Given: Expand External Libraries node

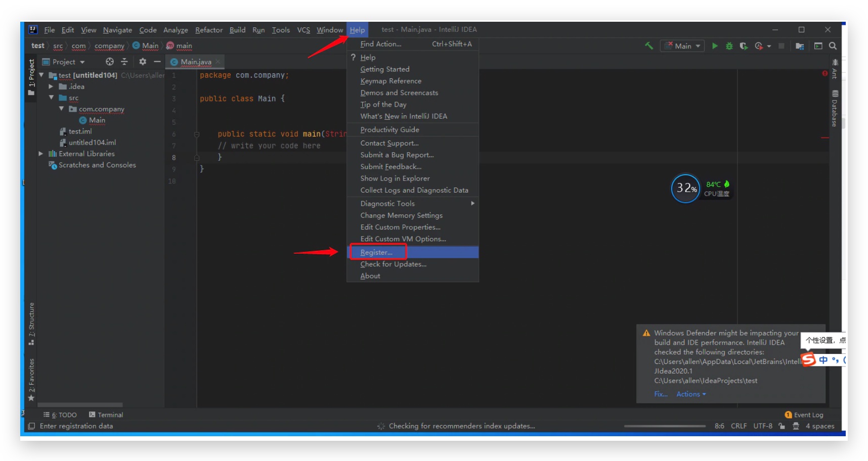Looking at the screenshot, I should coord(40,154).
